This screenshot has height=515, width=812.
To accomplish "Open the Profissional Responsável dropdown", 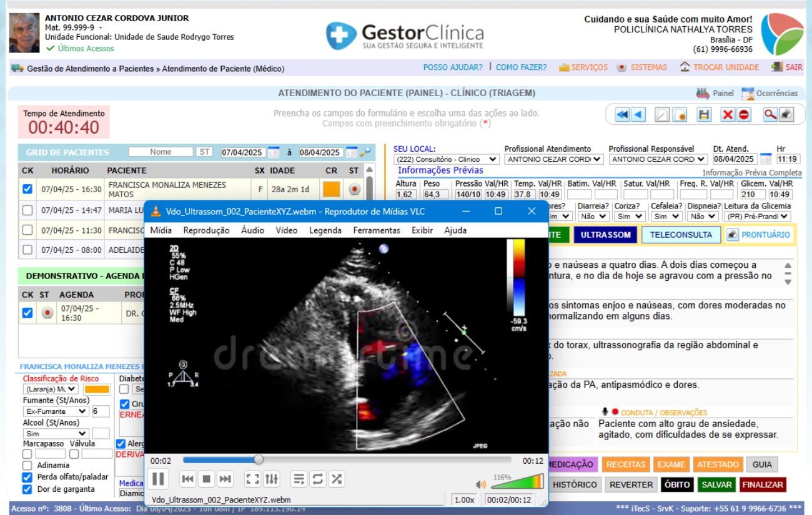I will click(659, 159).
